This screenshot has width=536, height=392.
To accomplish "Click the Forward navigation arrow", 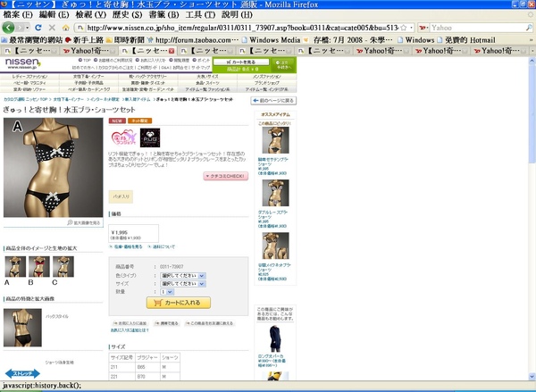I will [20, 28].
